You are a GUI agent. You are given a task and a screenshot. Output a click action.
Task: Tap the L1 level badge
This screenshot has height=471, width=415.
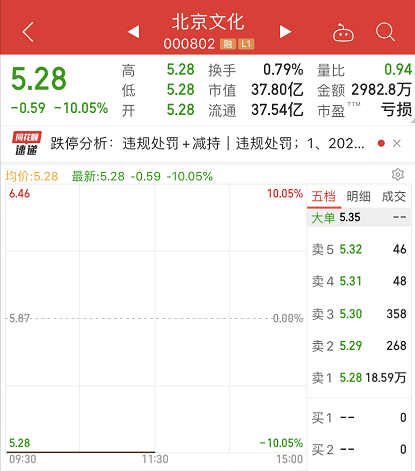pos(246,44)
